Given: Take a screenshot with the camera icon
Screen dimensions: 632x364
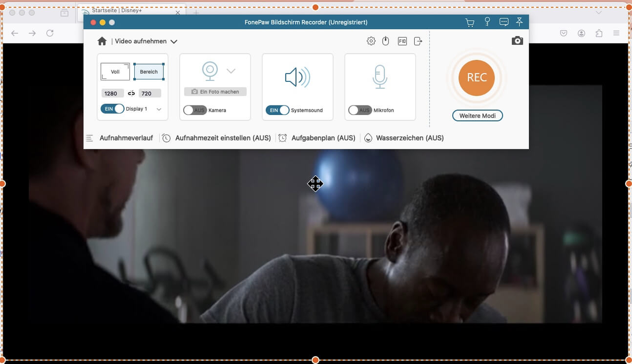Looking at the screenshot, I should pyautogui.click(x=517, y=41).
